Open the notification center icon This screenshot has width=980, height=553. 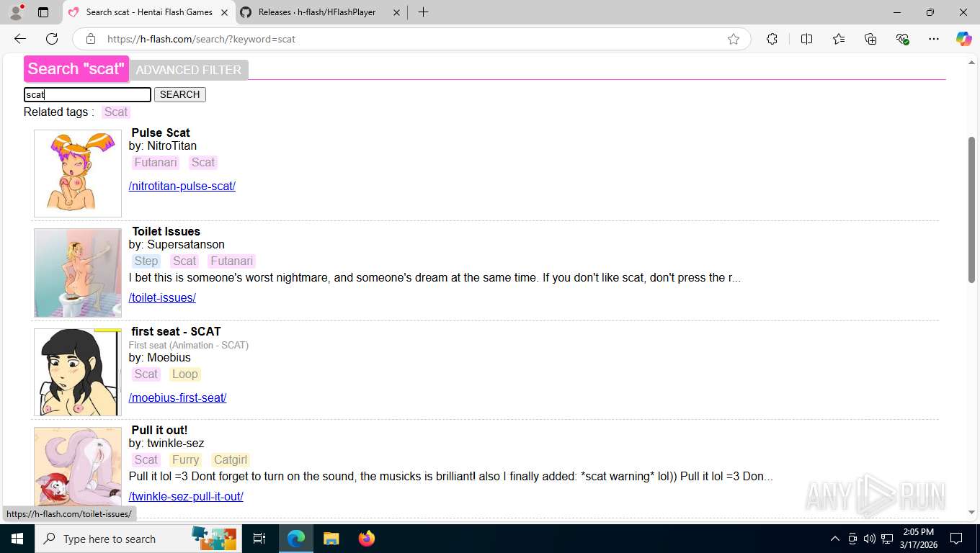(x=956, y=539)
